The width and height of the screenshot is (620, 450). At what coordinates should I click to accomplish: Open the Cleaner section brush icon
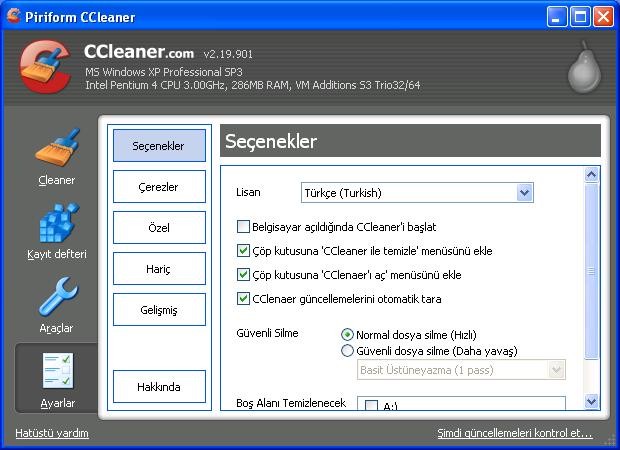click(57, 150)
